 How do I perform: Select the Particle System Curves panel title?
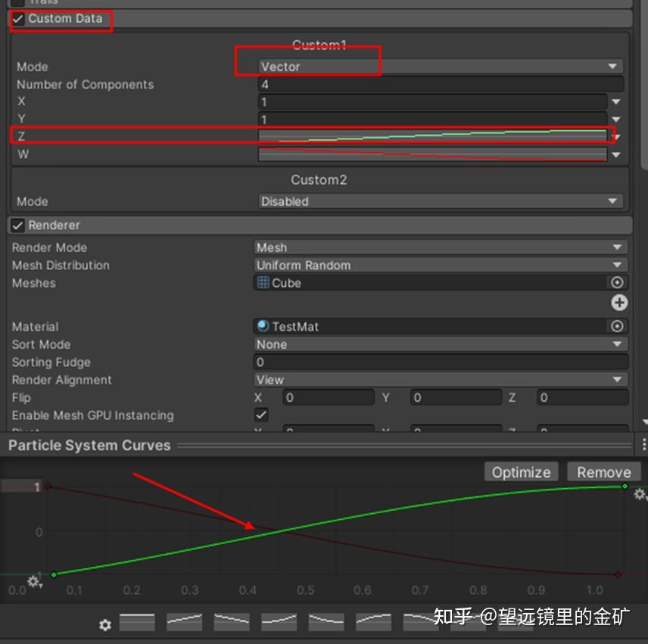(x=89, y=445)
